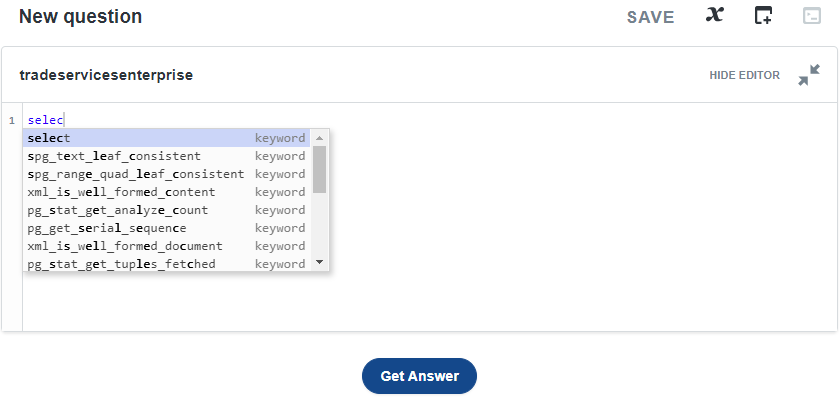This screenshot has width=840, height=398.
Task: Select the 'select' autocomplete suggestion
Action: 166,138
